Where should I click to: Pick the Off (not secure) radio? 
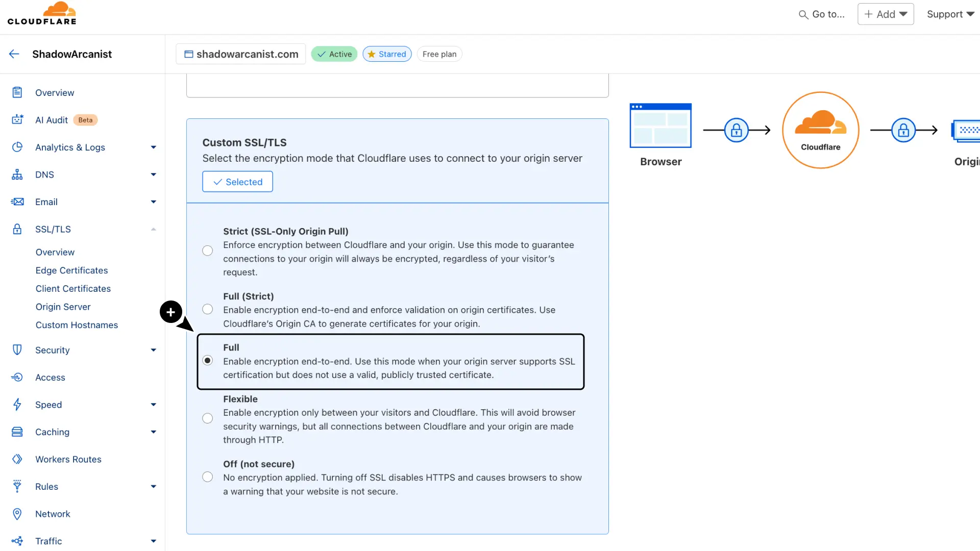[x=207, y=477]
